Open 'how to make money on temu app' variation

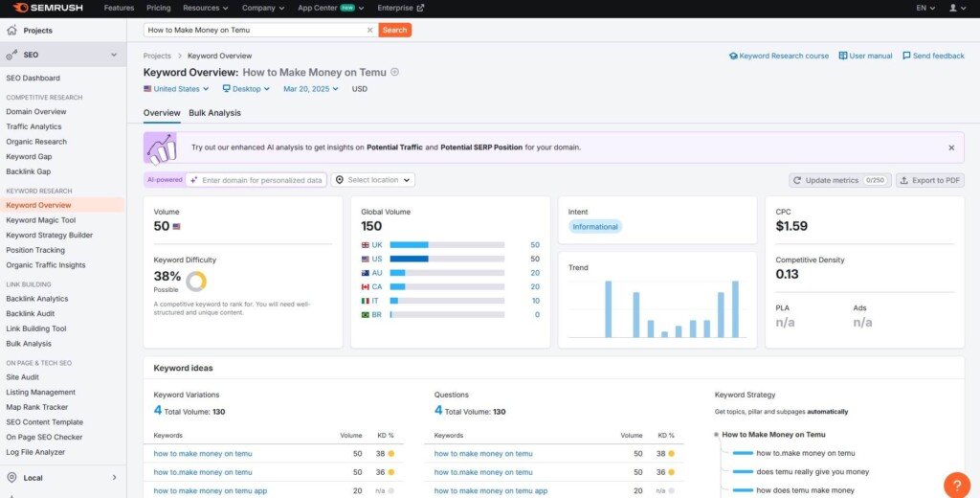click(x=210, y=491)
